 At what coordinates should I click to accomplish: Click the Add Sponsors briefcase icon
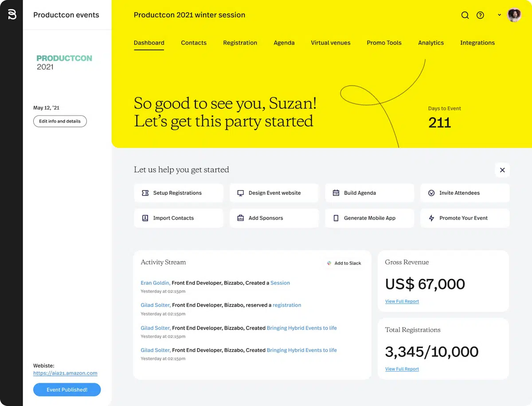click(241, 218)
